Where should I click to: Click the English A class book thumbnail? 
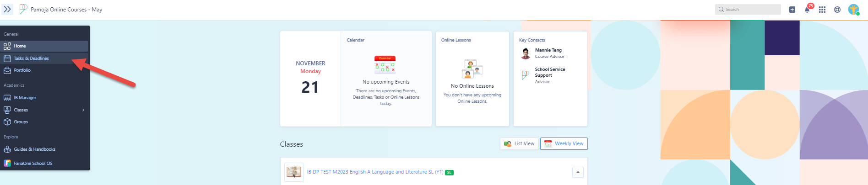point(294,172)
